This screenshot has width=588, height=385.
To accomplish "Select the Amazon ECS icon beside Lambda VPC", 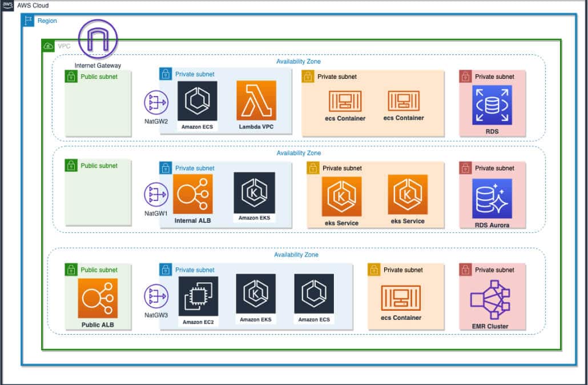I will coord(198,101).
